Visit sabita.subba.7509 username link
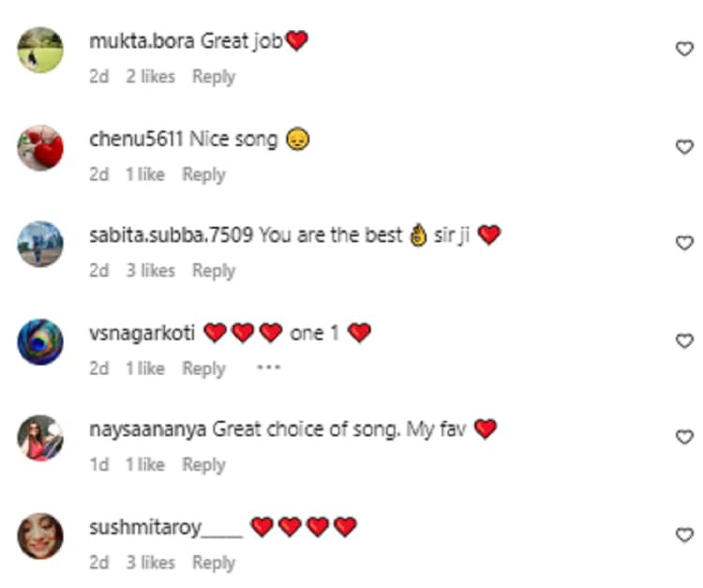703x588 pixels. [171, 235]
